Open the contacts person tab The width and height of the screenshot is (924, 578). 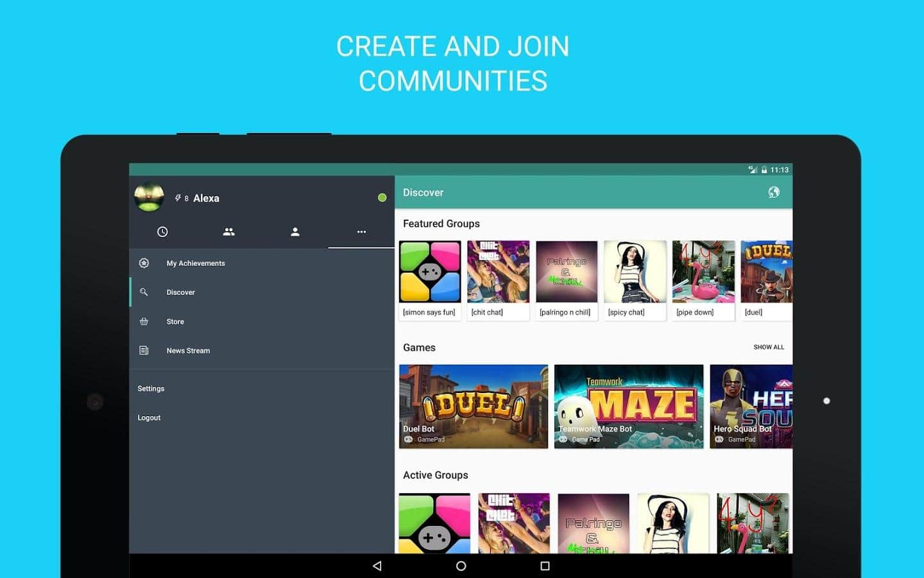(295, 232)
